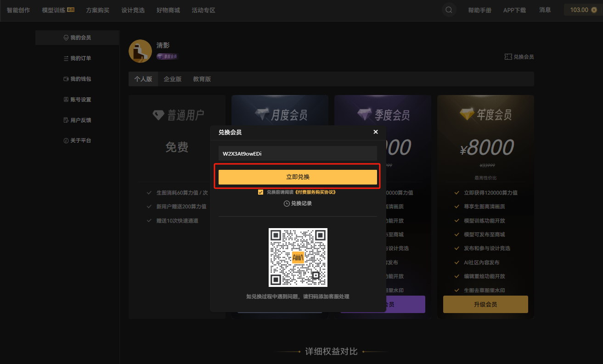Open 活动专区 menu item
The image size is (603, 364).
click(x=203, y=10)
